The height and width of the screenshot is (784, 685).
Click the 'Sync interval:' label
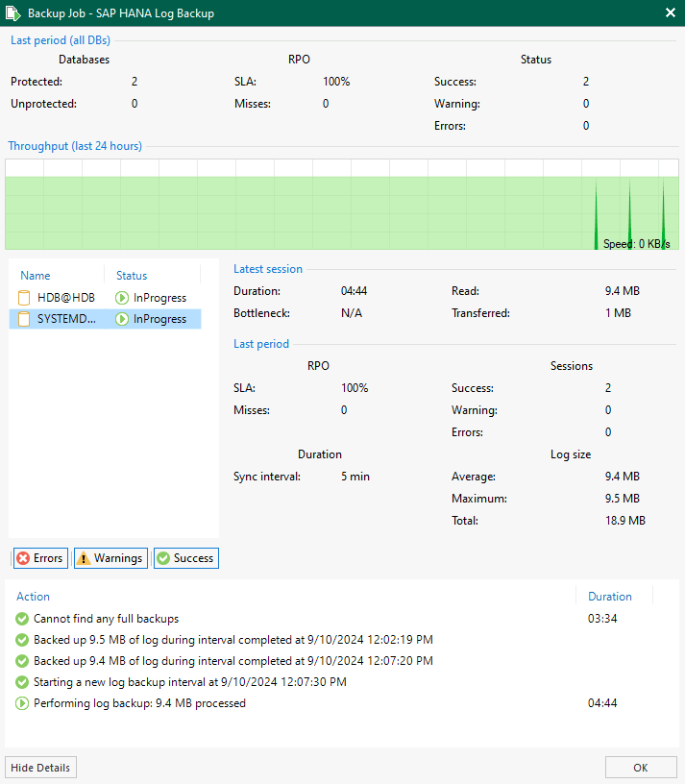[267, 477]
